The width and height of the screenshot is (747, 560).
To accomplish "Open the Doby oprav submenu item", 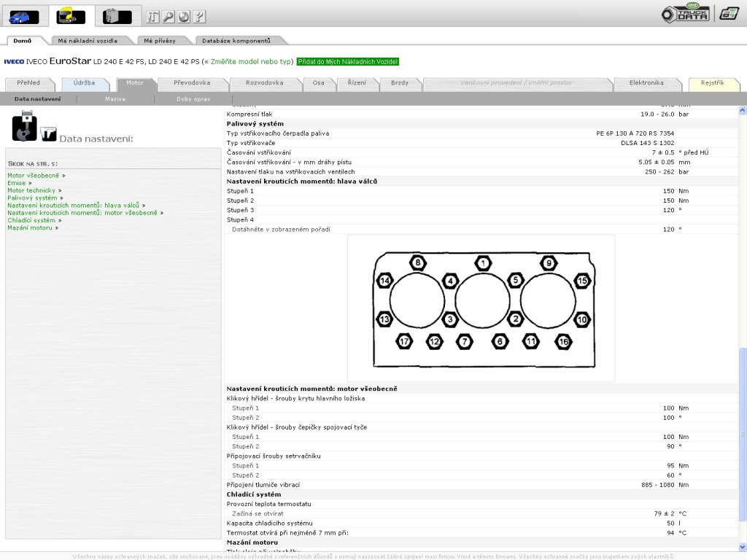I will [193, 98].
